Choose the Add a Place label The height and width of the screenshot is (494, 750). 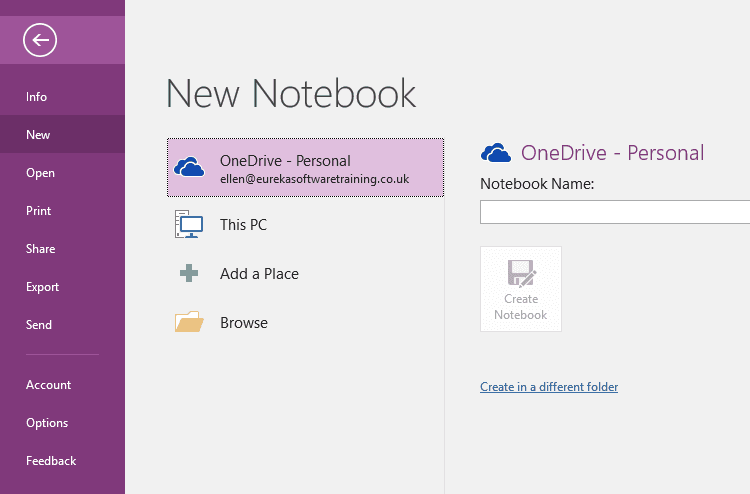pos(259,274)
